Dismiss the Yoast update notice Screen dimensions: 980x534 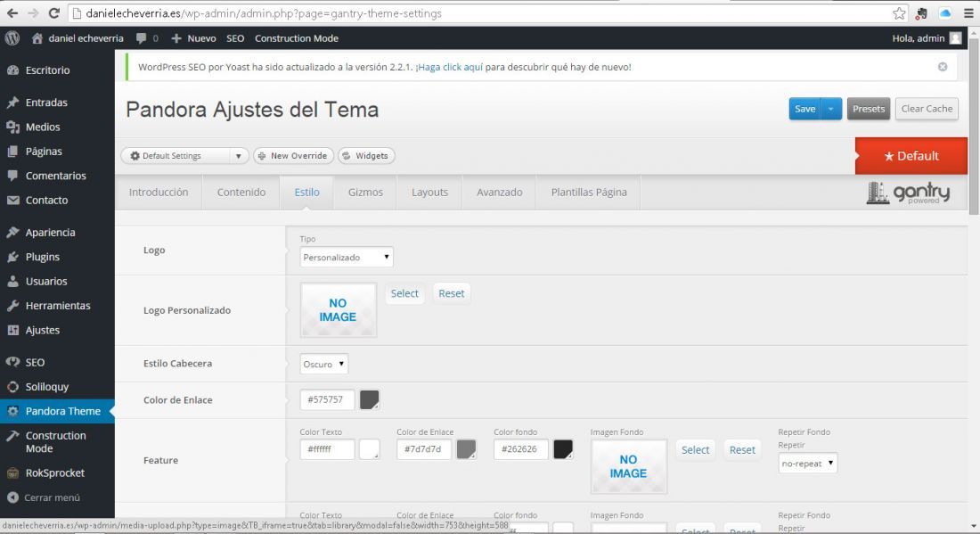point(943,67)
